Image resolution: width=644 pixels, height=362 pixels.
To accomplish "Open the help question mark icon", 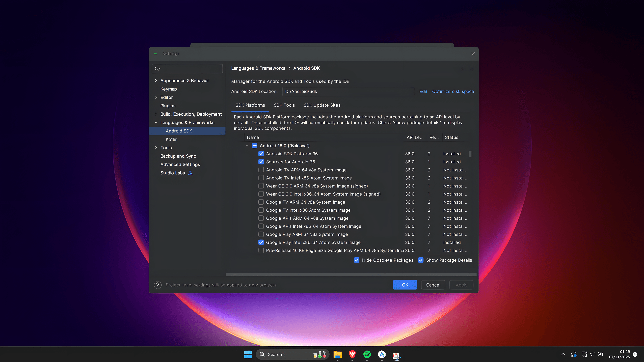I will coord(158,285).
